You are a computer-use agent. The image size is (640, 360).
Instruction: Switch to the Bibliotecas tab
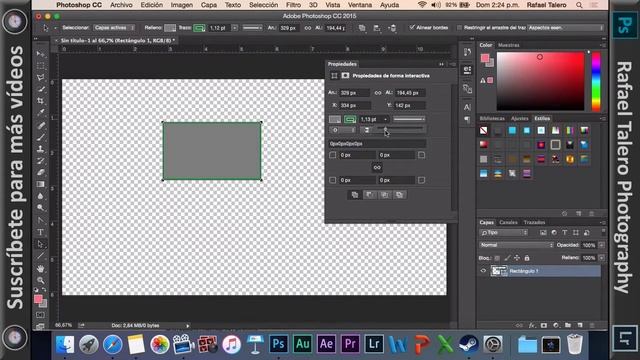pyautogui.click(x=492, y=118)
